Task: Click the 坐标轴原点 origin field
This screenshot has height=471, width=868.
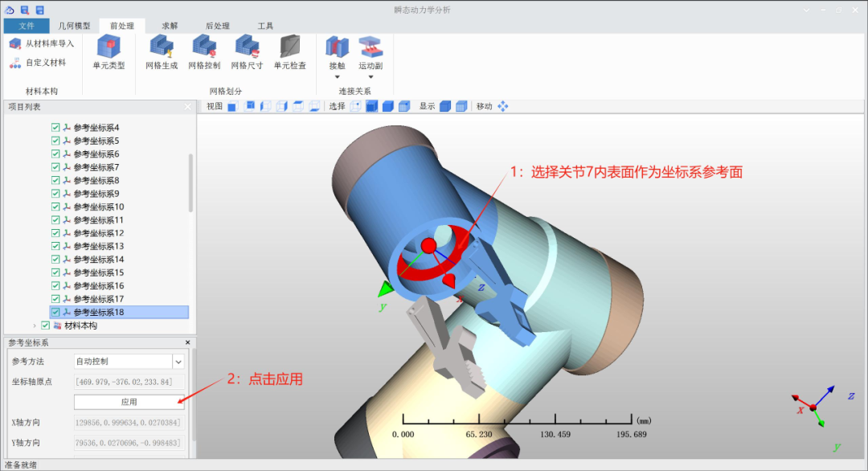Action: click(129, 382)
